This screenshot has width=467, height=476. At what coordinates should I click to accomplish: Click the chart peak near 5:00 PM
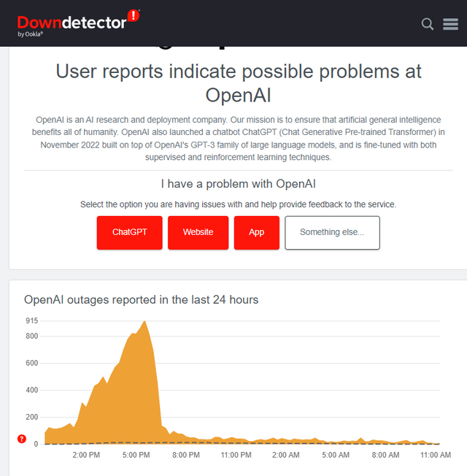pos(144,321)
